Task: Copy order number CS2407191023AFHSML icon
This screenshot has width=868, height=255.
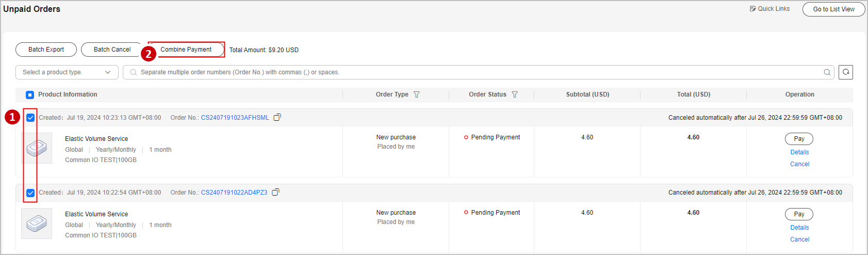Action: [x=277, y=117]
